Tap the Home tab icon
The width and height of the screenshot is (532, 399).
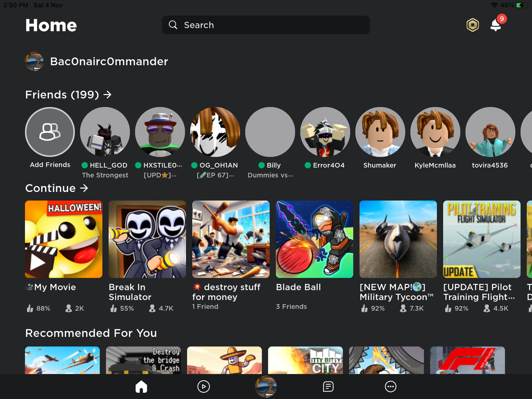[x=141, y=386]
